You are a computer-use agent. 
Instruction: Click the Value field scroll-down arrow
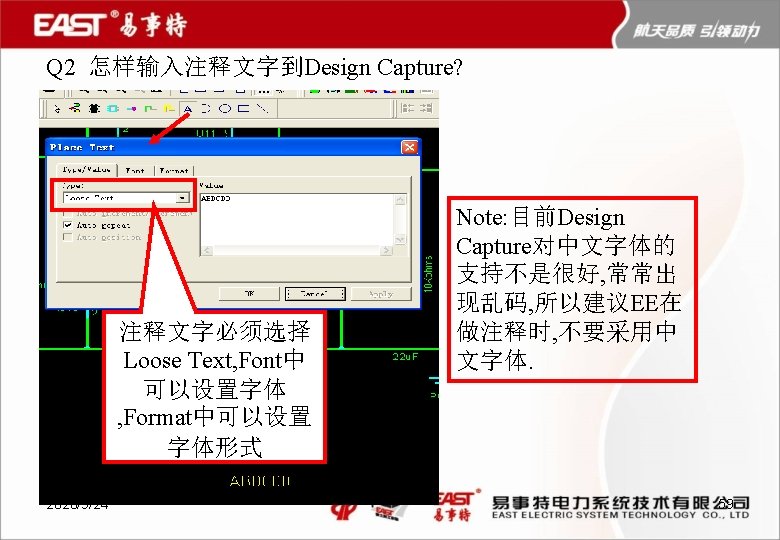(x=400, y=239)
